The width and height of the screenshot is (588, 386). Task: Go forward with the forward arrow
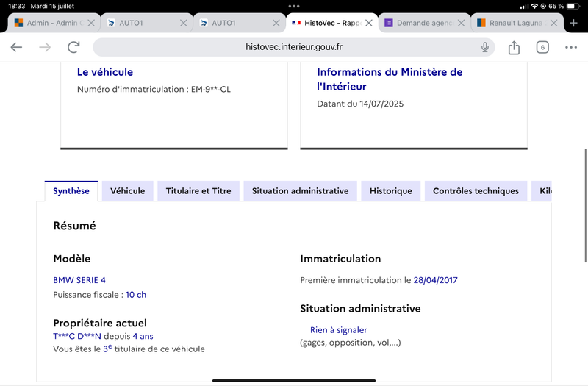(x=45, y=47)
